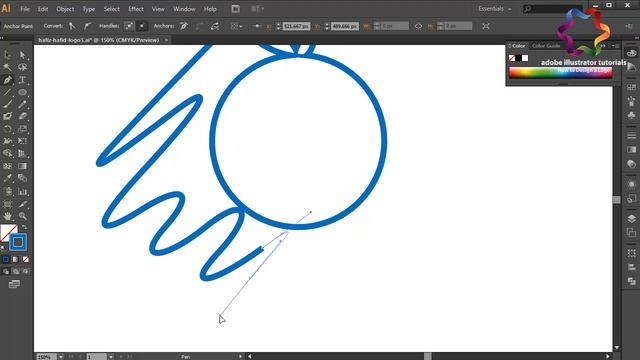This screenshot has height=360, width=640.
Task: Select the Shape Builder tool
Action: tap(7, 153)
